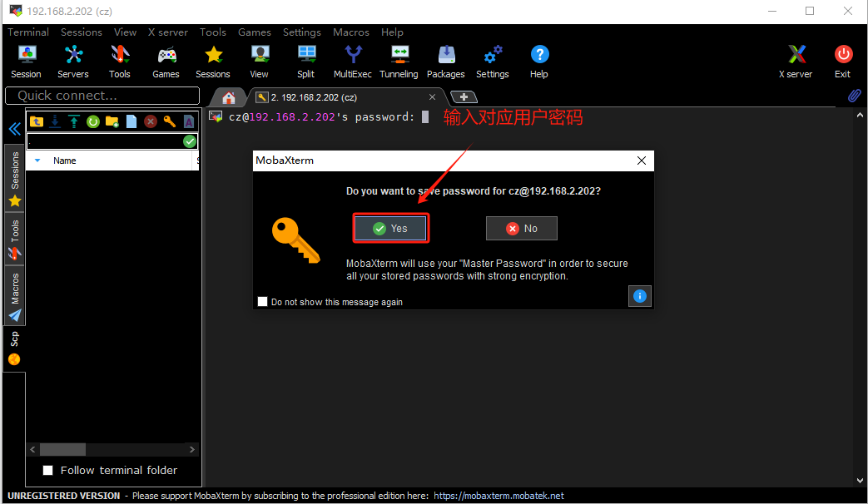
Task: Collapse the sidebar with double chevron
Action: (x=14, y=129)
